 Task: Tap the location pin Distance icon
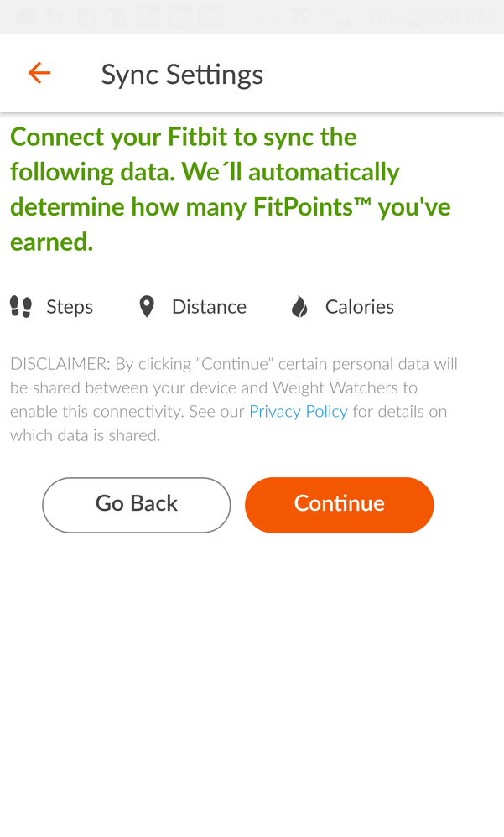[147, 307]
